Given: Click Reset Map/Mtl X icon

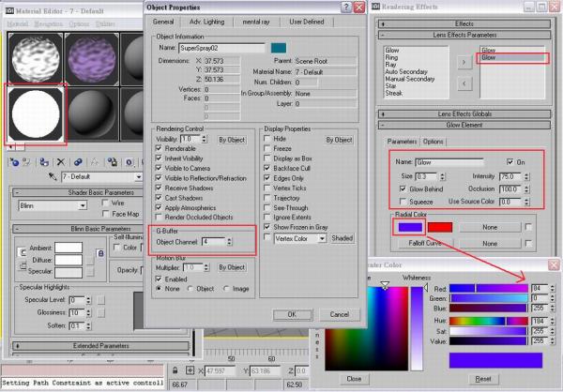Looking at the screenshot, I should coord(61,162).
